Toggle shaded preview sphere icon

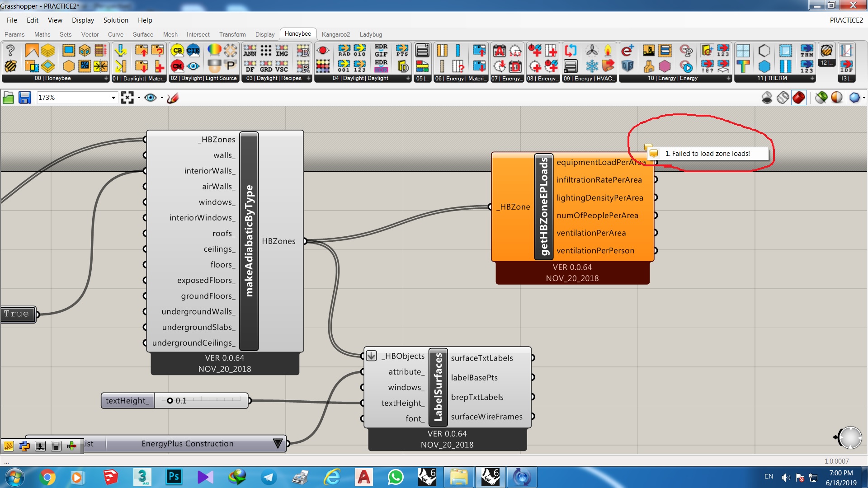pos(837,98)
